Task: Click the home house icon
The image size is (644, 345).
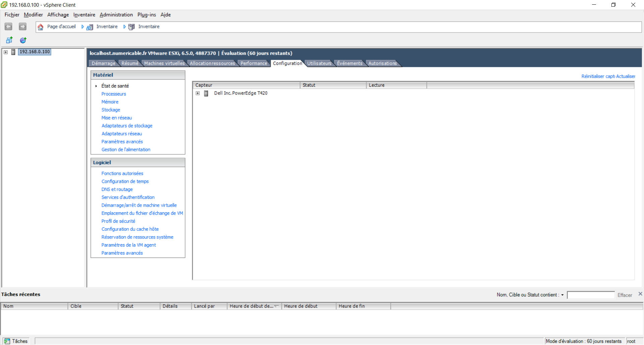Action: click(x=41, y=27)
